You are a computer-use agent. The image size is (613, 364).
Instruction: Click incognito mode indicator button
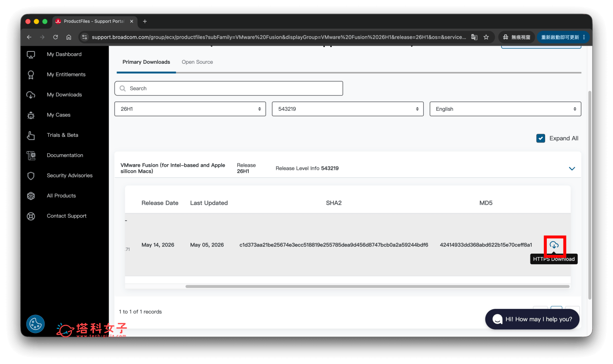coord(517,37)
